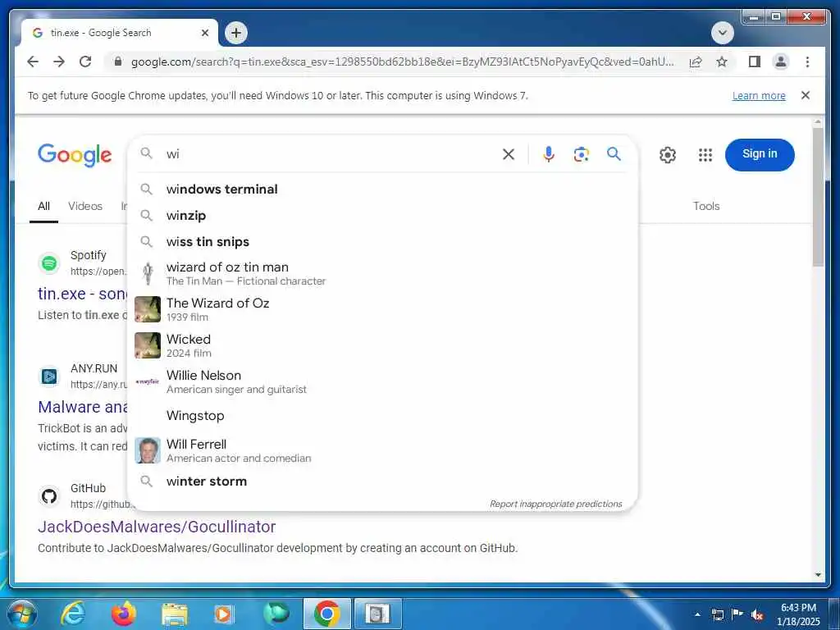Reload the current page
This screenshot has height=630, width=840.
[85, 62]
